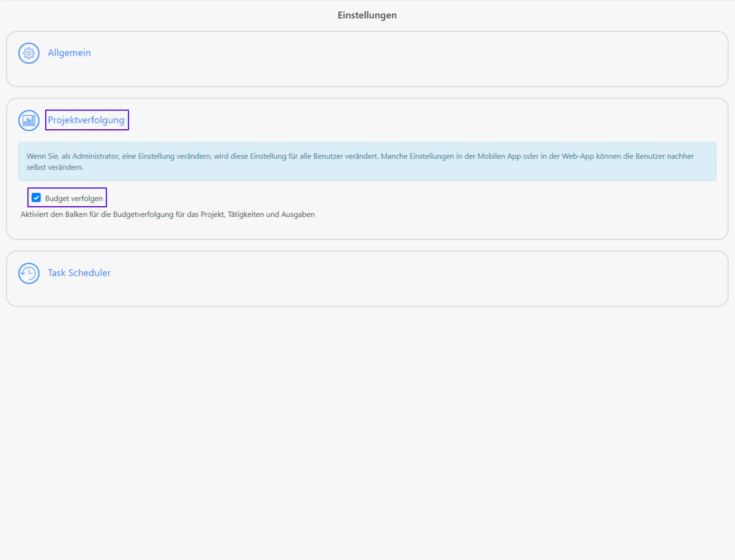Click 'Mobilen App' text in the info banner

(499, 156)
